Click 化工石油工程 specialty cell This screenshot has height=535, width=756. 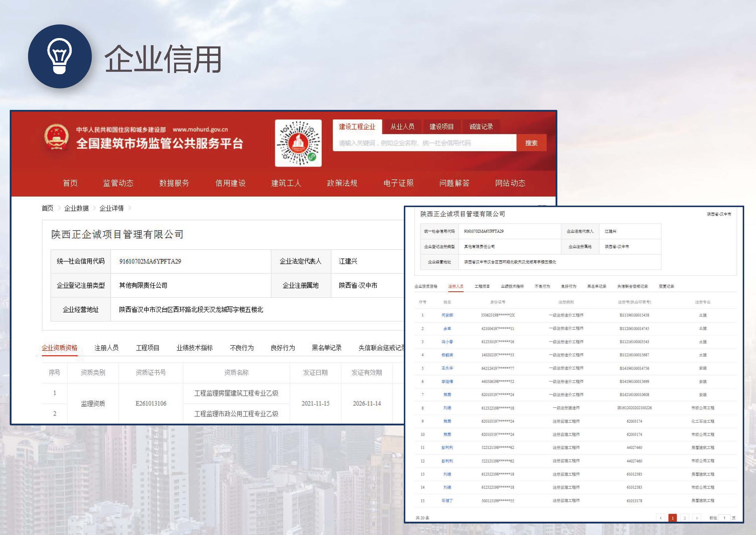703,421
